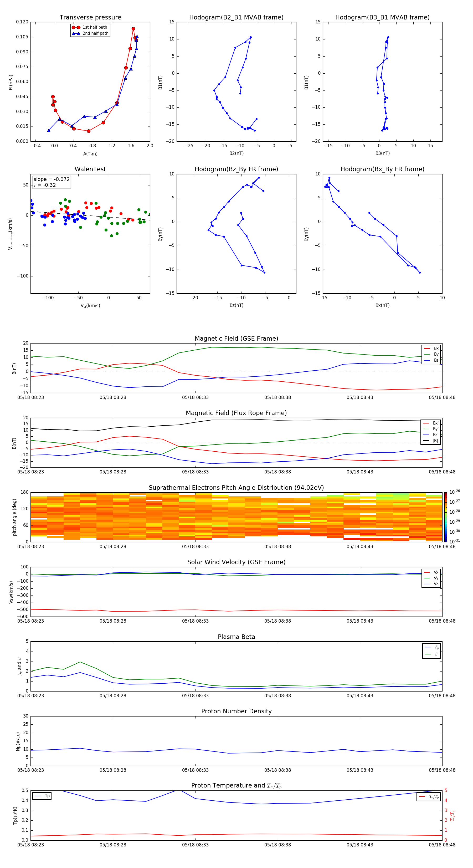This screenshot has width=473, height=868.
Task: Click the Bx entry in GSE Frame legend
Action: pos(431,349)
